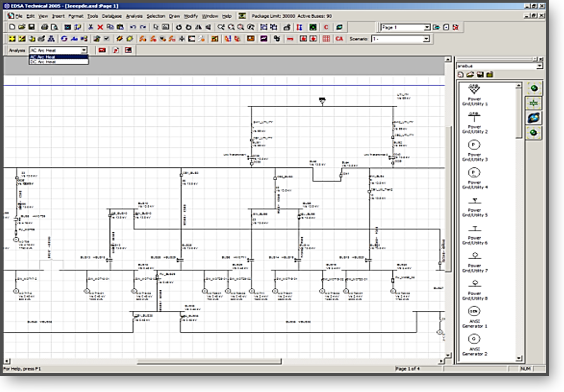
Task: Click the diagram's vertical scroll up arrow
Action: click(x=448, y=59)
